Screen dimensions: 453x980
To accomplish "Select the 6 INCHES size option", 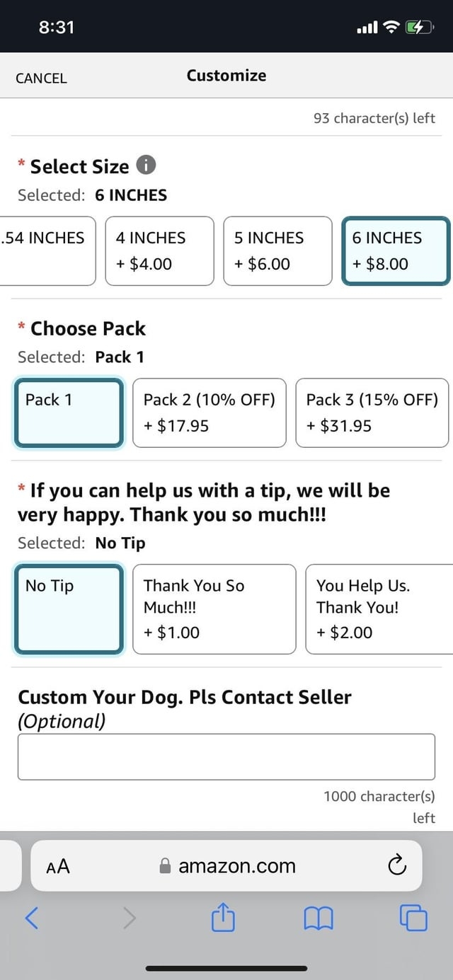I will (x=396, y=250).
